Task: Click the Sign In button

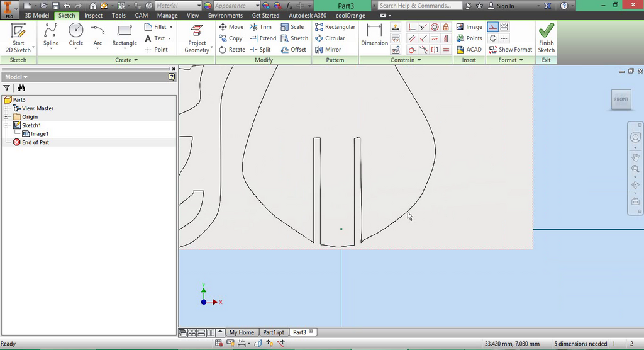Action: (x=501, y=6)
